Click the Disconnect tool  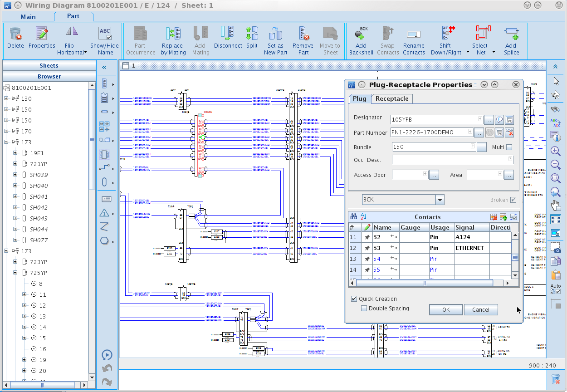click(228, 37)
